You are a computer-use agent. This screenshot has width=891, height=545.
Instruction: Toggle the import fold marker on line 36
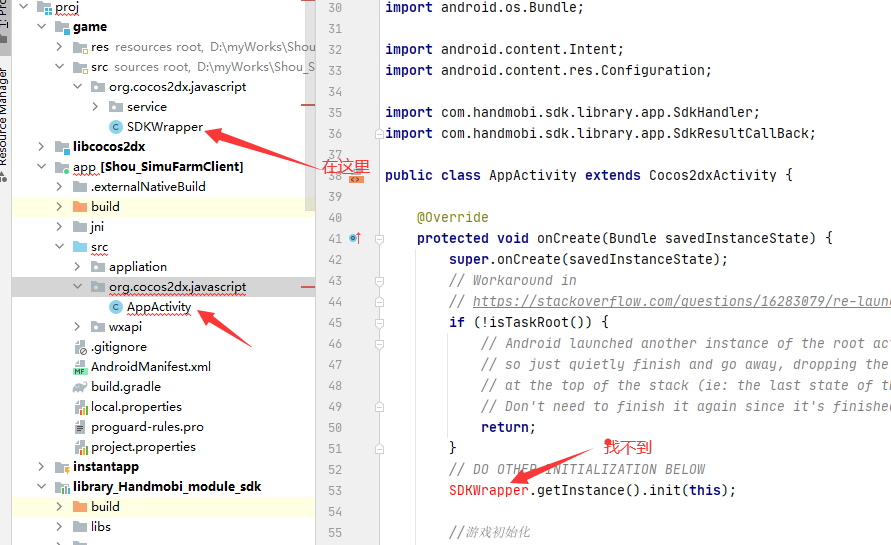[x=379, y=134]
